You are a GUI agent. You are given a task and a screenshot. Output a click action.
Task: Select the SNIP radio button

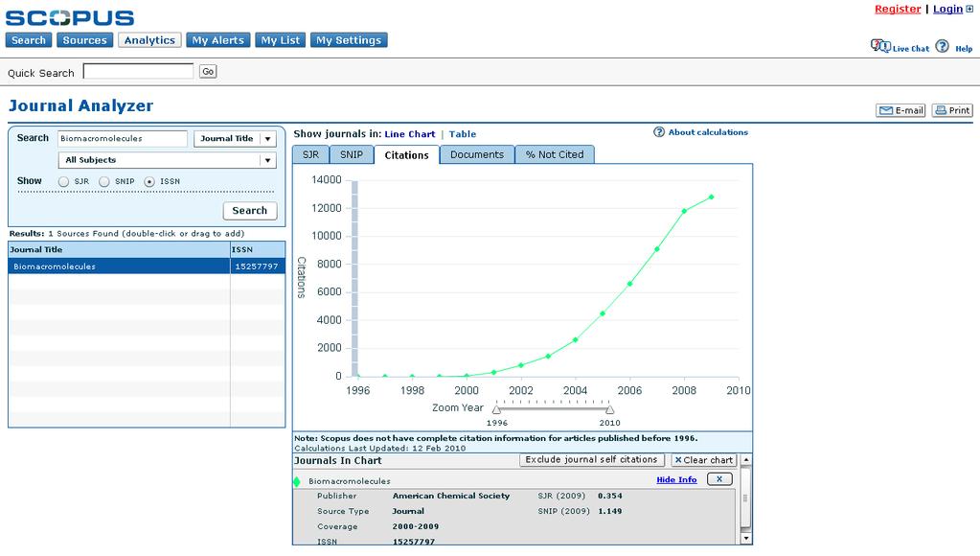pyautogui.click(x=104, y=181)
